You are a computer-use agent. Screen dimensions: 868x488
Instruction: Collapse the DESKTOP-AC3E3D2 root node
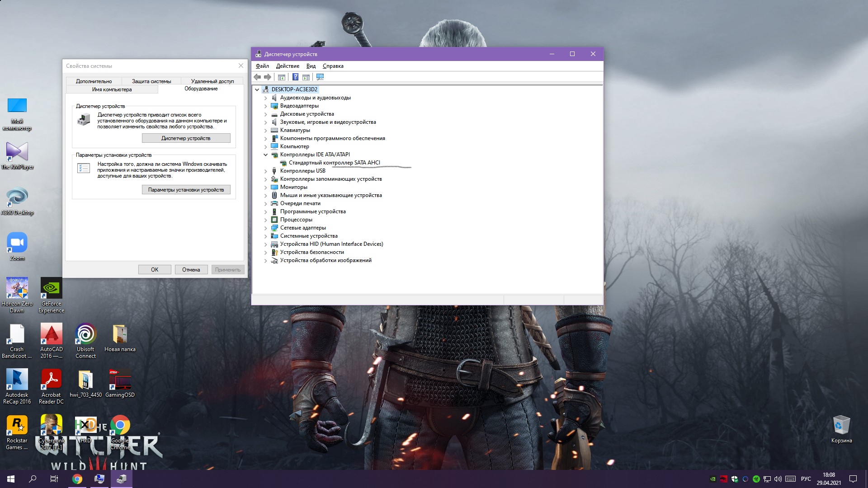tap(257, 89)
